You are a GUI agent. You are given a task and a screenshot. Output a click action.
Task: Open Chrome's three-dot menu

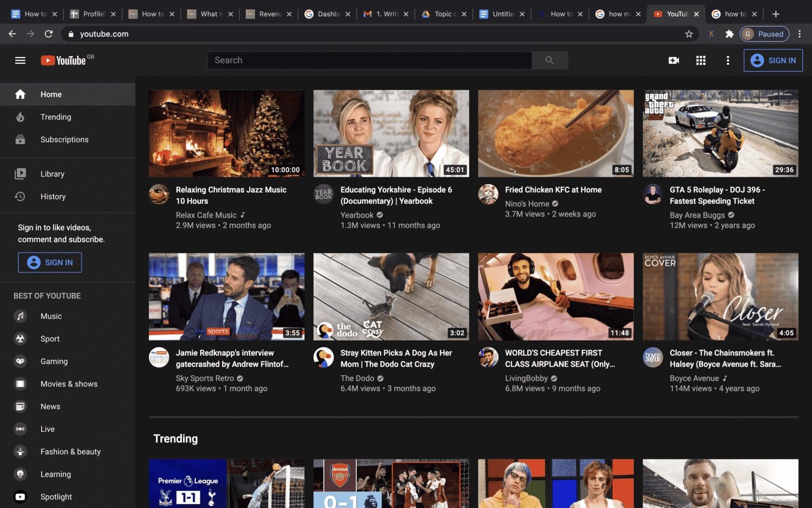800,34
